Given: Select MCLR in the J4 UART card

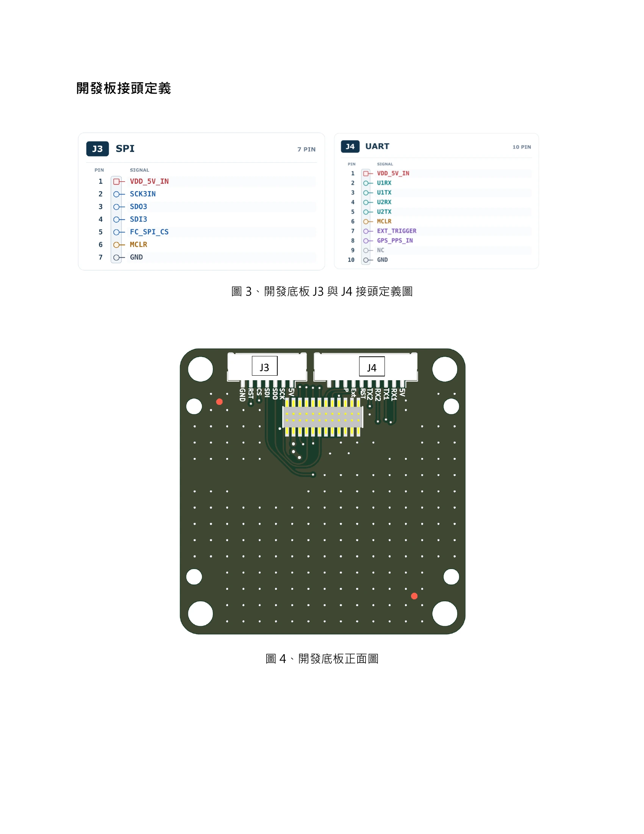Looking at the screenshot, I should point(384,221).
